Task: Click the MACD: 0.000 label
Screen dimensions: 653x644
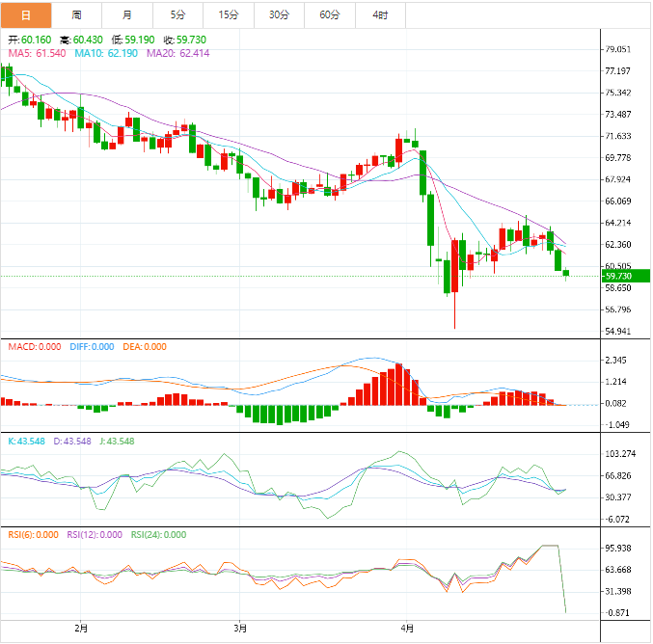Action: [x=35, y=347]
